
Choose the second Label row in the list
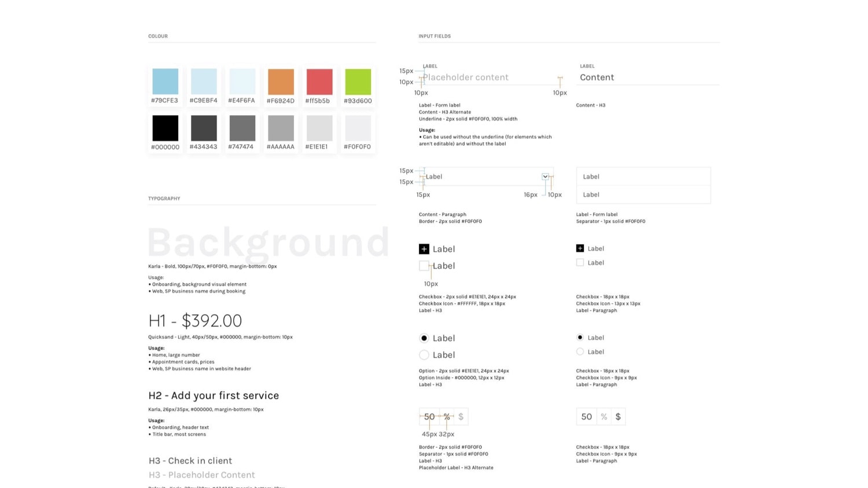(x=643, y=195)
